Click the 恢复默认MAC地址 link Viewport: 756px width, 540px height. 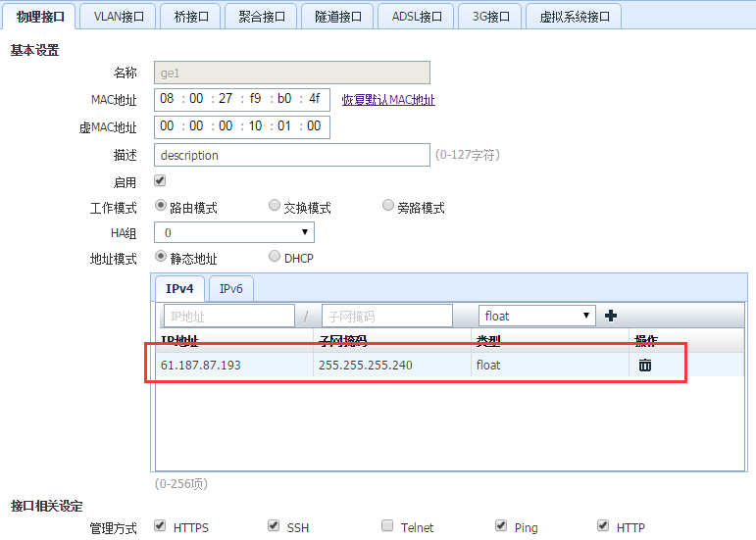388,100
